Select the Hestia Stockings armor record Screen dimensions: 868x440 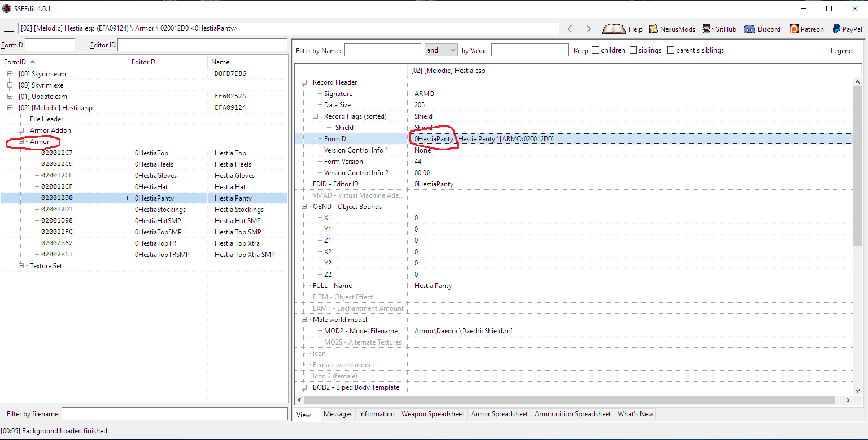click(x=239, y=210)
